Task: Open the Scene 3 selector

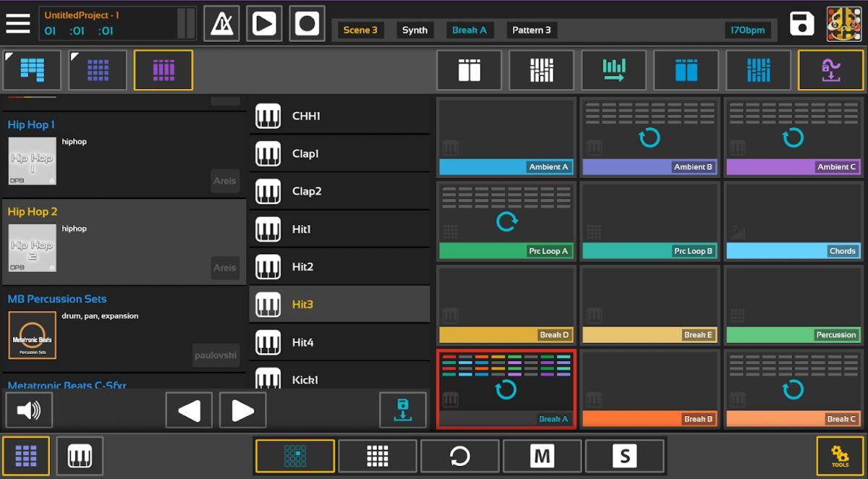Action: coord(360,30)
